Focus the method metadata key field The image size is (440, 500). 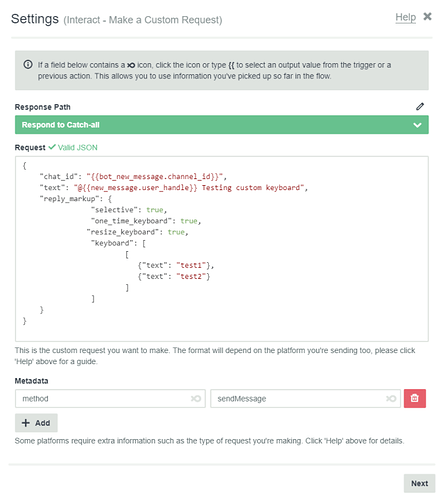[110, 398]
